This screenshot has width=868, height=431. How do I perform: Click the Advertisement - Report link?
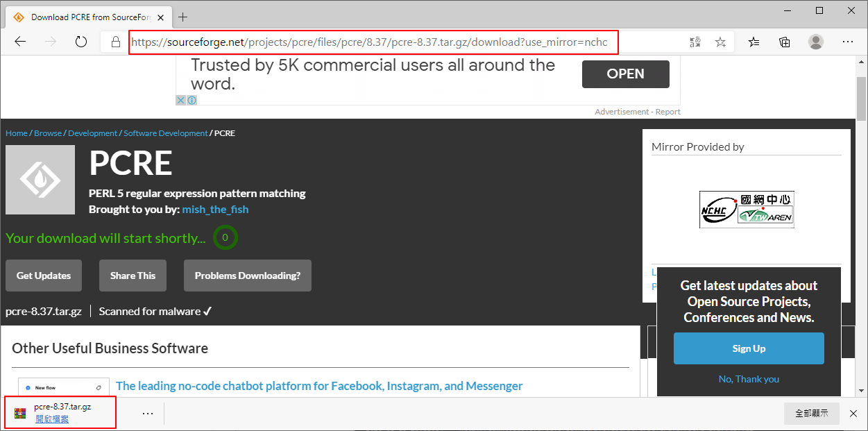coord(638,112)
